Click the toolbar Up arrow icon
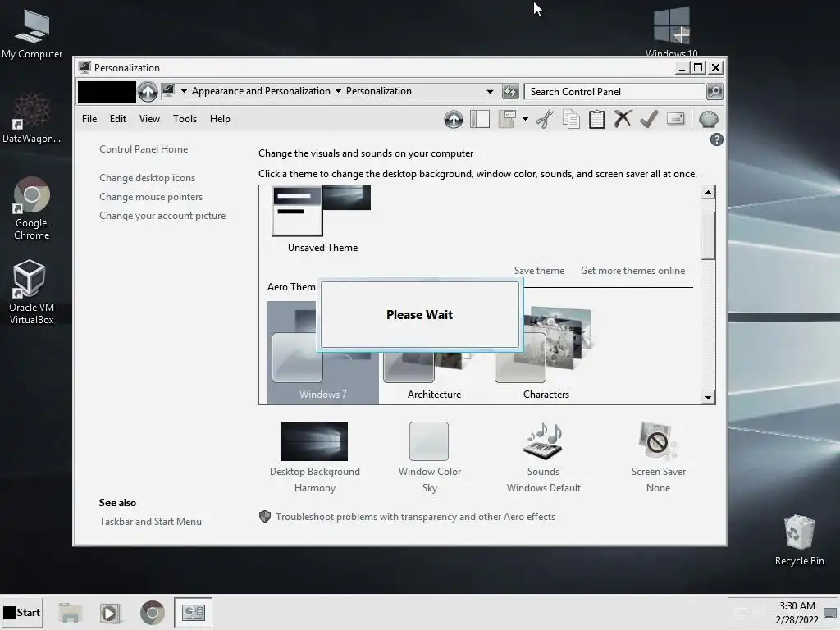 coord(453,119)
